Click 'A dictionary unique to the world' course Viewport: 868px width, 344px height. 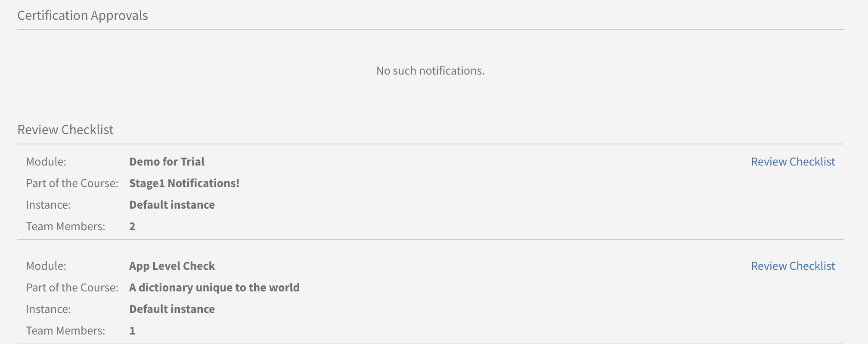click(x=214, y=288)
